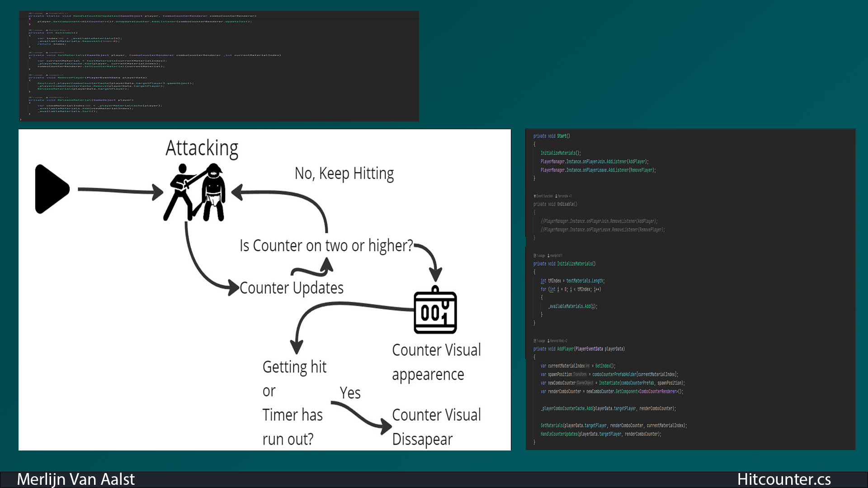
Task: Click the "Counter Updates" label in the flowchart
Action: (292, 287)
